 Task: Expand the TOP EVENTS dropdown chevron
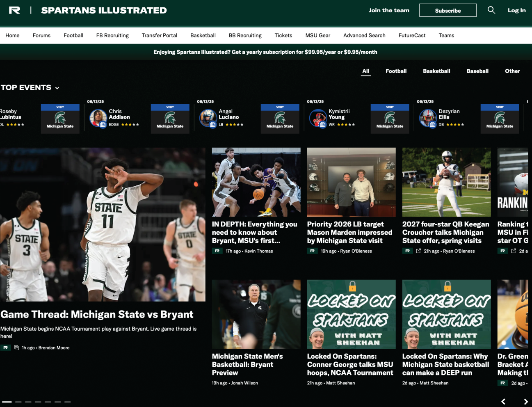tap(57, 88)
